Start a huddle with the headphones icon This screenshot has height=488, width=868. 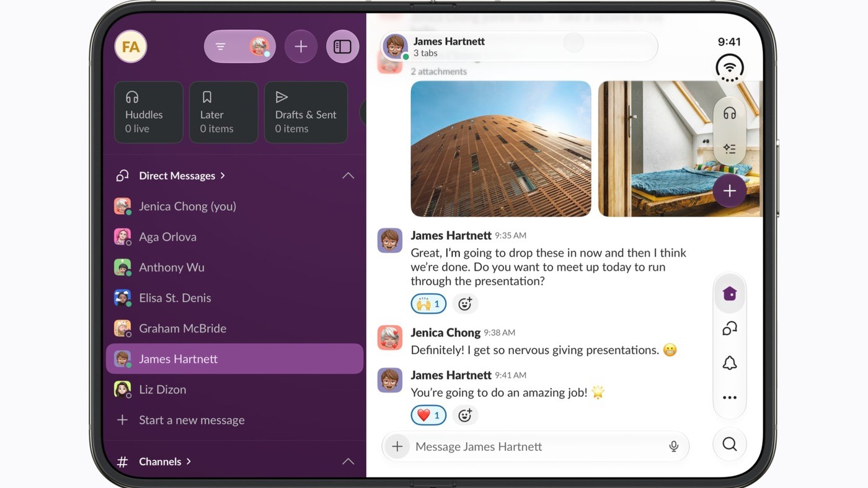(730, 113)
